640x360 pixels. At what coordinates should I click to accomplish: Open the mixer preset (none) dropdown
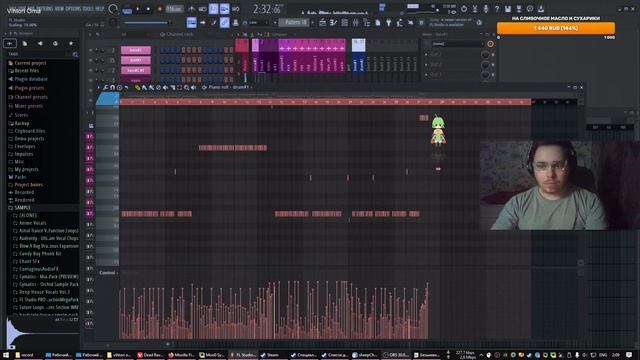(457, 44)
